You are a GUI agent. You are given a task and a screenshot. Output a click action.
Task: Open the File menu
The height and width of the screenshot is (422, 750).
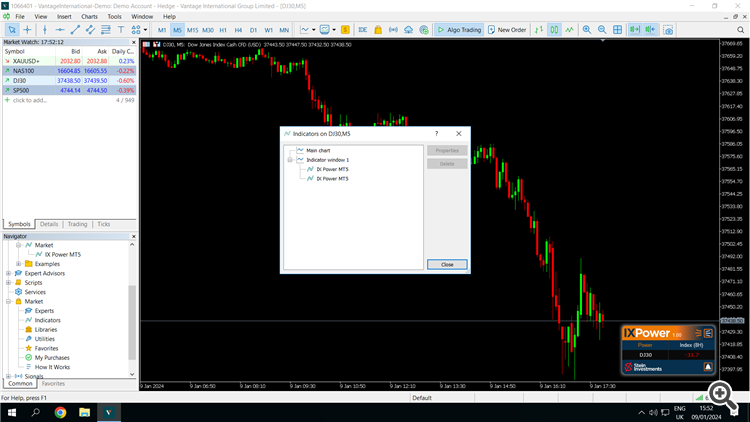(x=20, y=16)
